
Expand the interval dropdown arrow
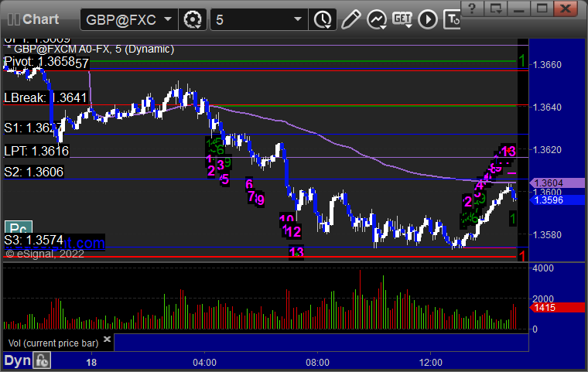(298, 19)
